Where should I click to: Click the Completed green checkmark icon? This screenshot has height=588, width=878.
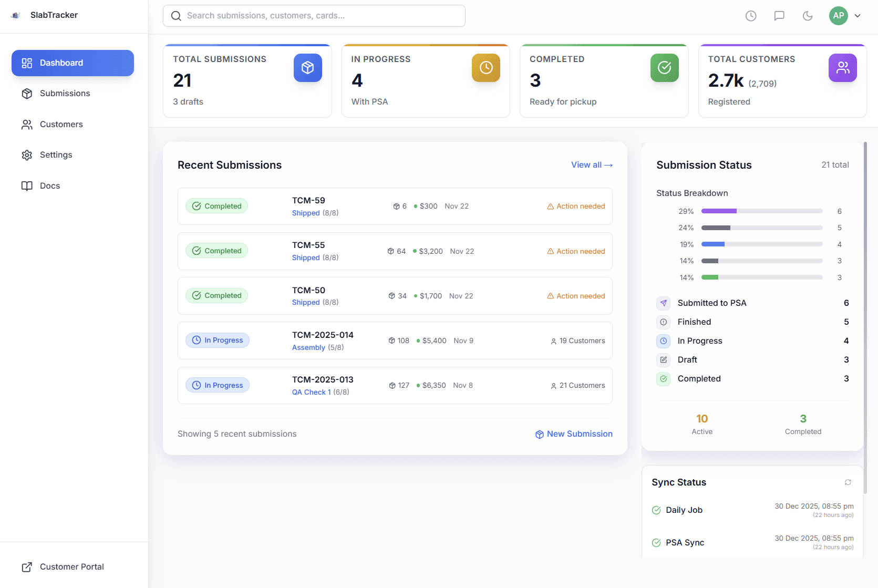(x=664, y=67)
